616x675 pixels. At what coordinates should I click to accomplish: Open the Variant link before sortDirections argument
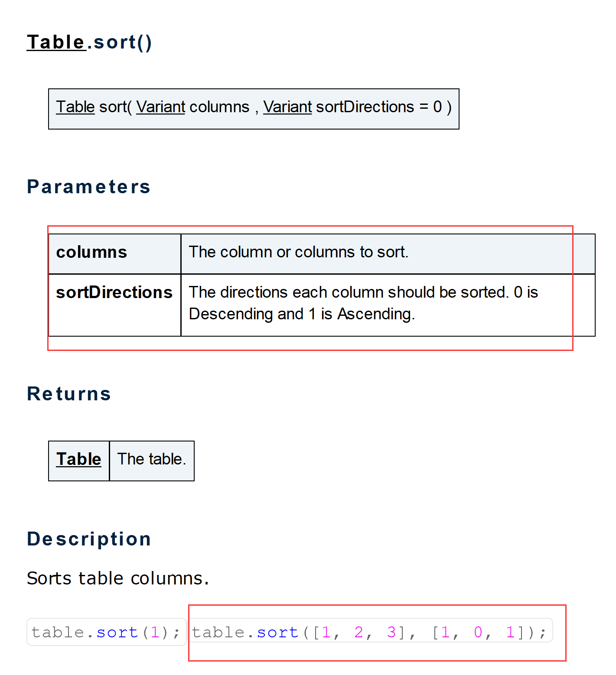pos(287,107)
